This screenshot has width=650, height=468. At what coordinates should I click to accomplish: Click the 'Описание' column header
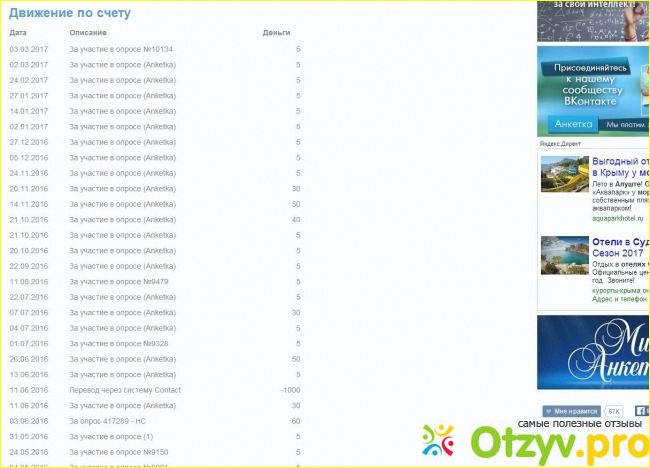87,33
